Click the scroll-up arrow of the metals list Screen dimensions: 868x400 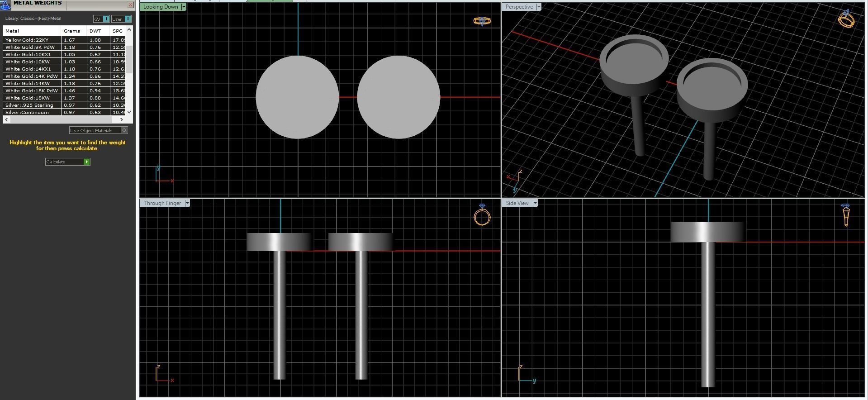[129, 30]
